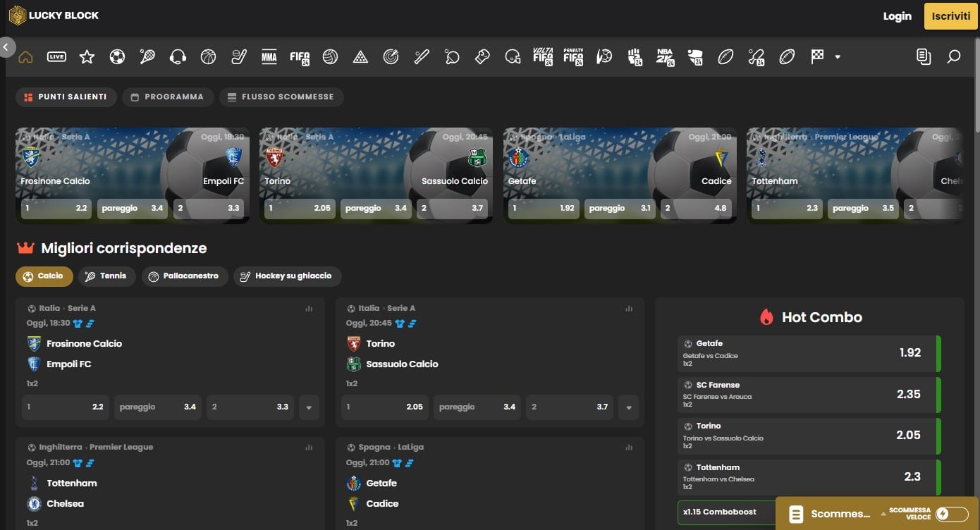This screenshot has height=530, width=980.
Task: Add Tottenham 2.3 Hot Combo selection
Action: click(809, 477)
